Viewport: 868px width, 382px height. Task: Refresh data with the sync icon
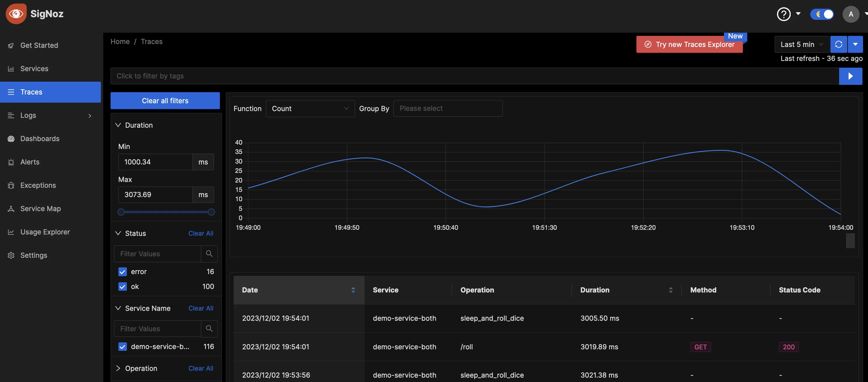839,44
